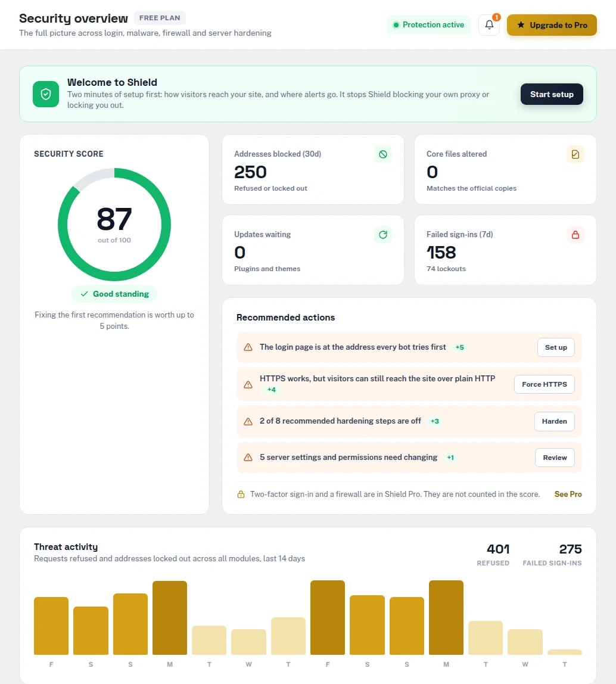Review server settings and permissions
Screen dimensions: 616x684
[555, 458]
